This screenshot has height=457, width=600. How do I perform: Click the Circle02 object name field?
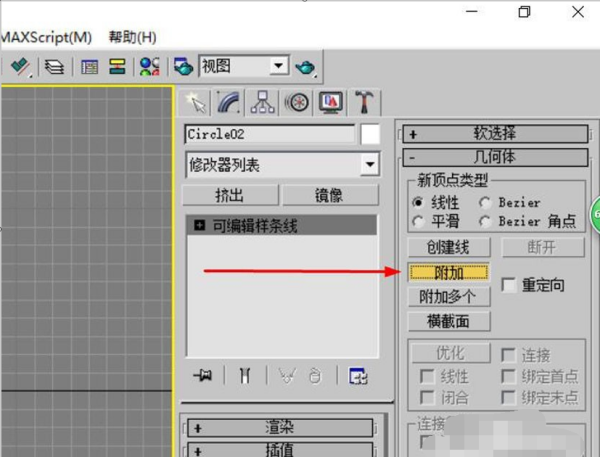[270, 134]
